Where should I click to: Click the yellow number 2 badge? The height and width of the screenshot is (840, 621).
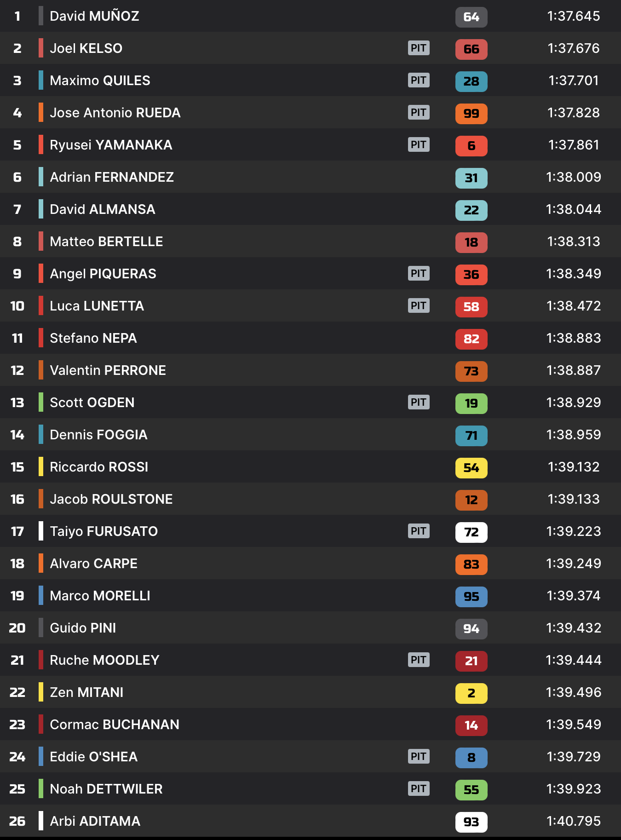[471, 693]
